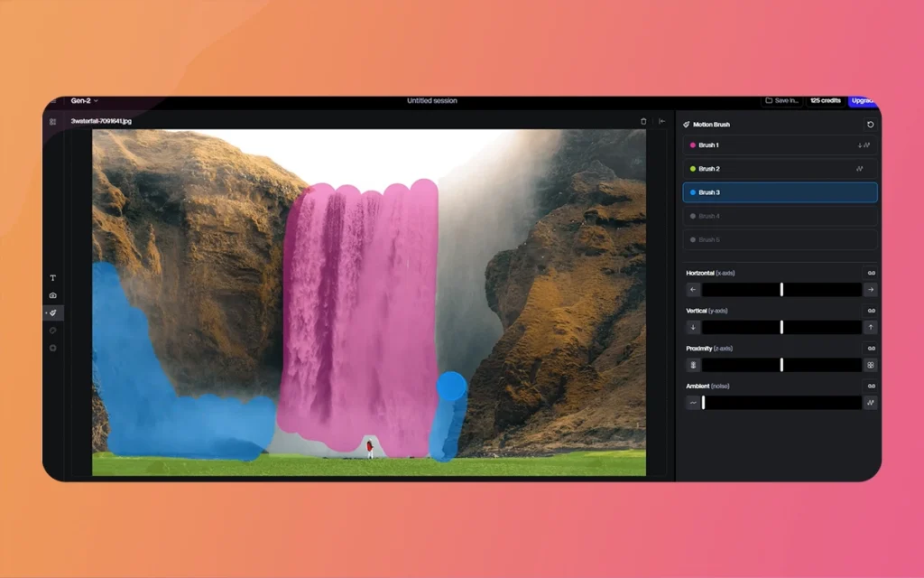Click the 125 credits label

pyautogui.click(x=824, y=101)
